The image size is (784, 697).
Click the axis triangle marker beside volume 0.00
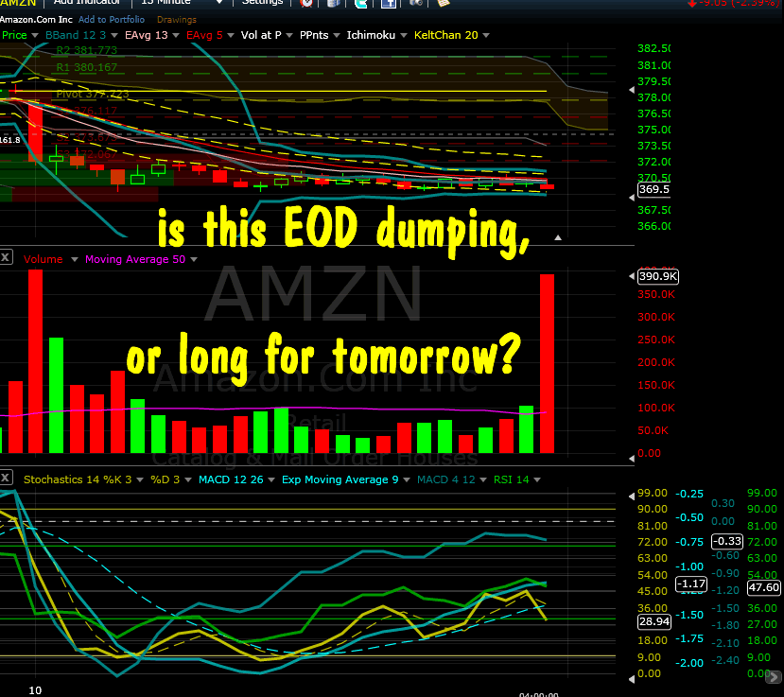click(x=632, y=458)
